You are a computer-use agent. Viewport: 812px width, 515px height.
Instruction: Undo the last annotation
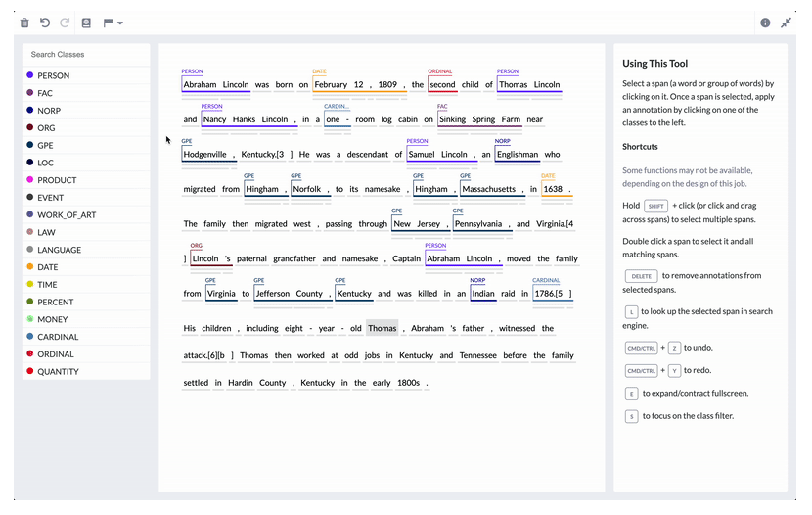pos(45,23)
